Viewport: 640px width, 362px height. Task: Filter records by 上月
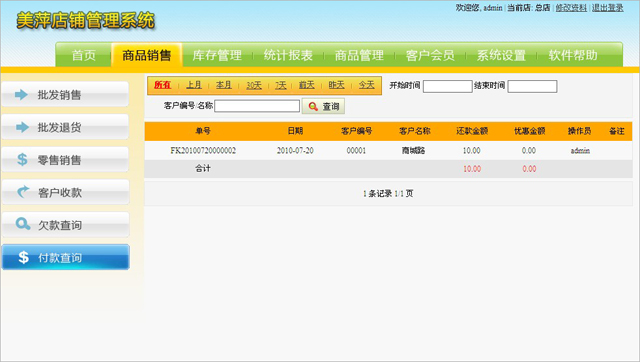[x=194, y=85]
